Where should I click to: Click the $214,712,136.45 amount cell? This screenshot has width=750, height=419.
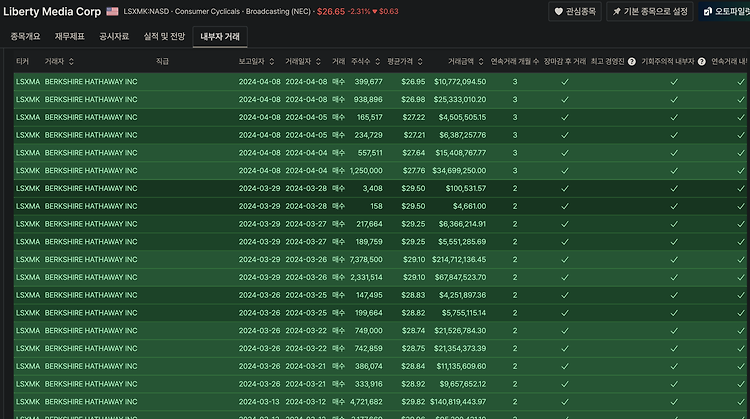click(459, 259)
